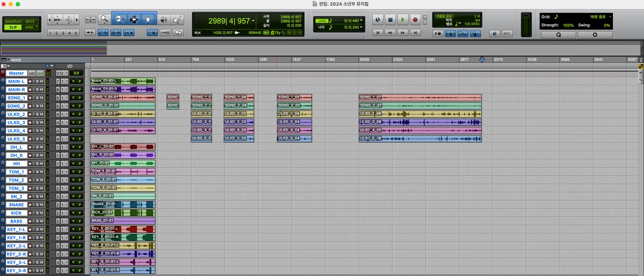Open the nudge value 240 dropdown
This screenshot has height=276, width=644.
(x=361, y=27)
